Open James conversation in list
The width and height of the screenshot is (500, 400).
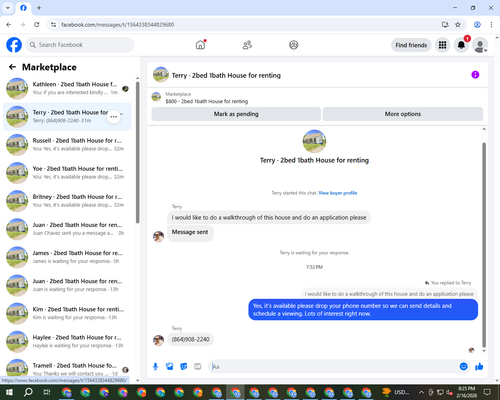[x=67, y=257]
